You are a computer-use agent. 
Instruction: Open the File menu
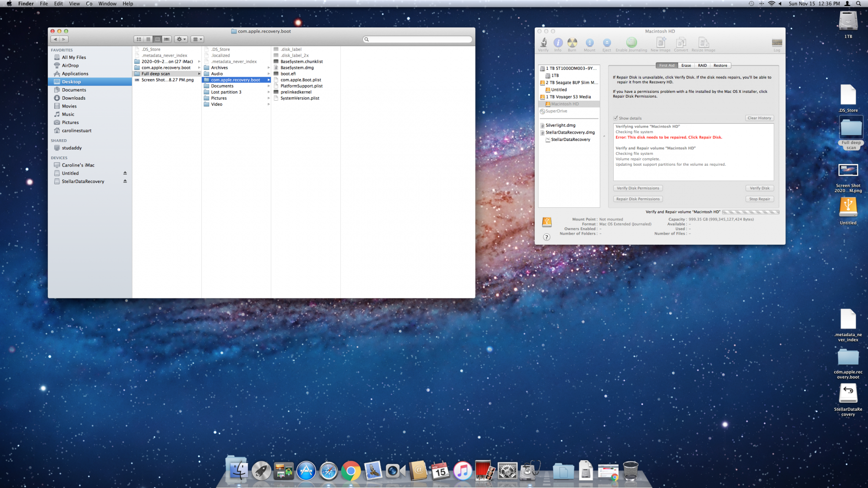pyautogui.click(x=44, y=3)
